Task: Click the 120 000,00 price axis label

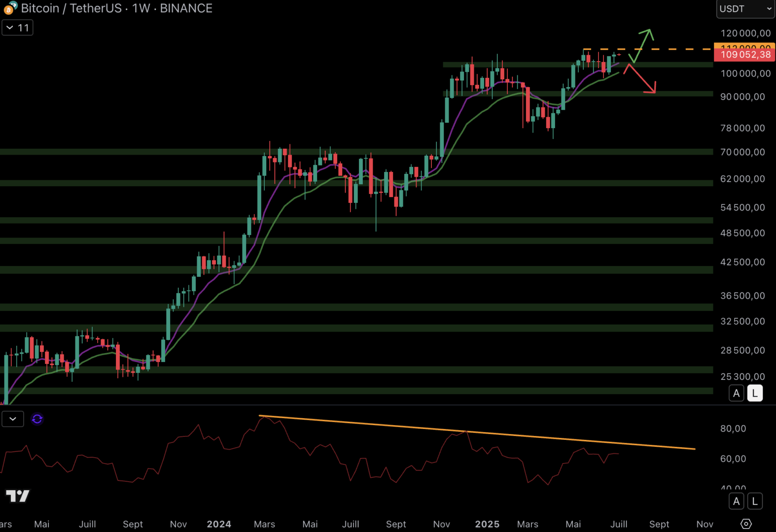Action: coord(745,33)
